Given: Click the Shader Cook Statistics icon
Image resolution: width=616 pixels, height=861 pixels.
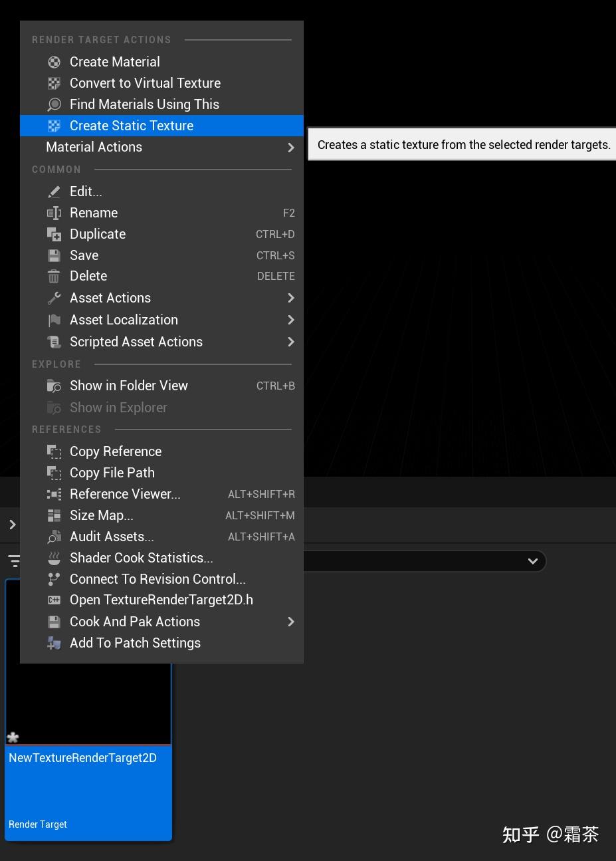Looking at the screenshot, I should click(x=54, y=557).
